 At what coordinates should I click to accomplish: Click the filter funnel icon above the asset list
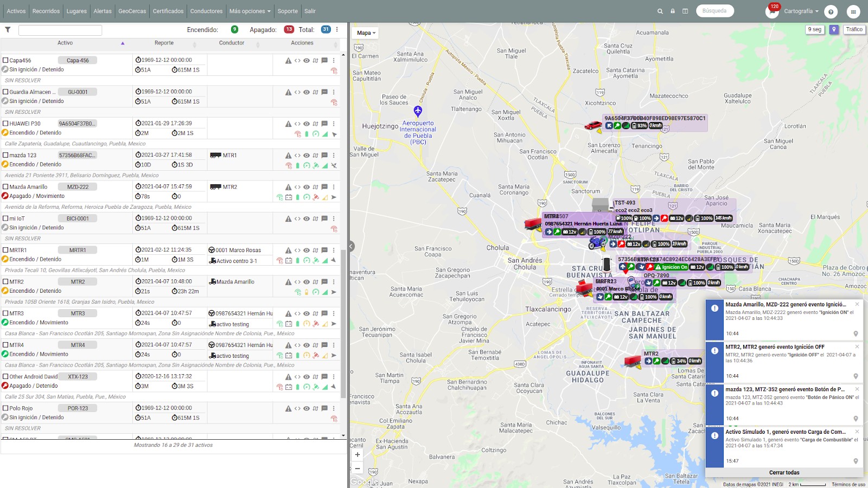[x=8, y=30]
